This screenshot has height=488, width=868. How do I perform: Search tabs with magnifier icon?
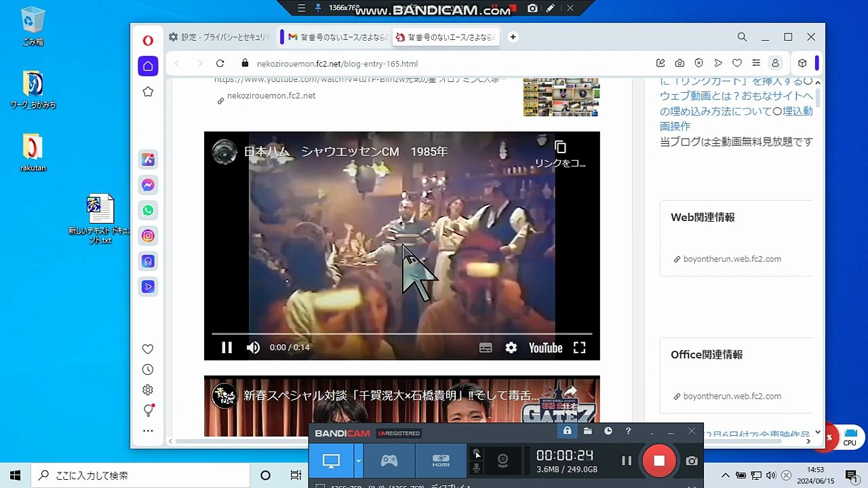point(742,37)
